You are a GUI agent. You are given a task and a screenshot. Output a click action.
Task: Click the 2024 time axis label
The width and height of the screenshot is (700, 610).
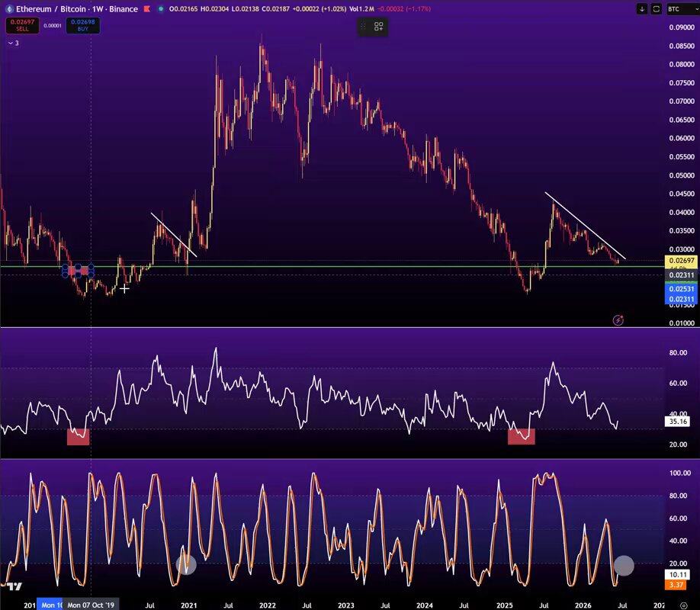[425, 605]
